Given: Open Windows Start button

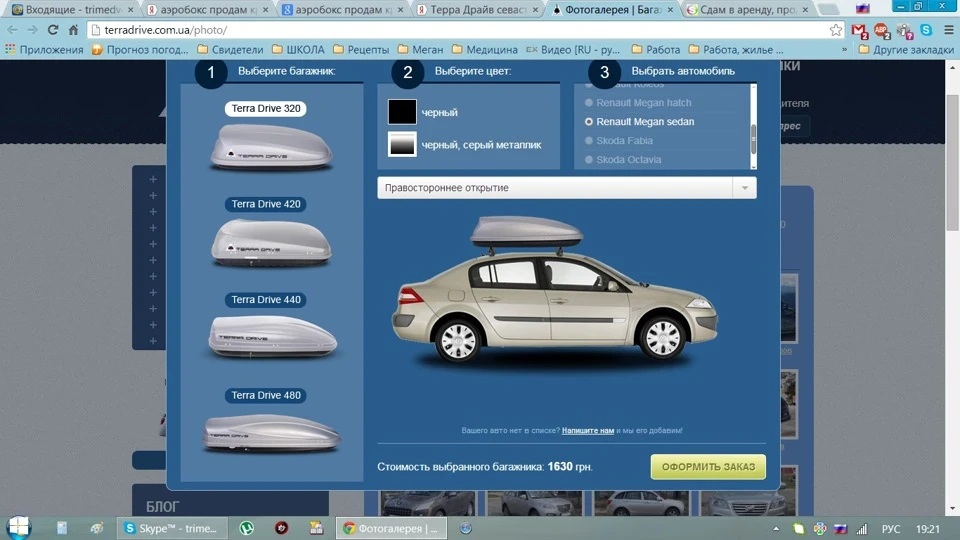Looking at the screenshot, I should click(x=19, y=528).
